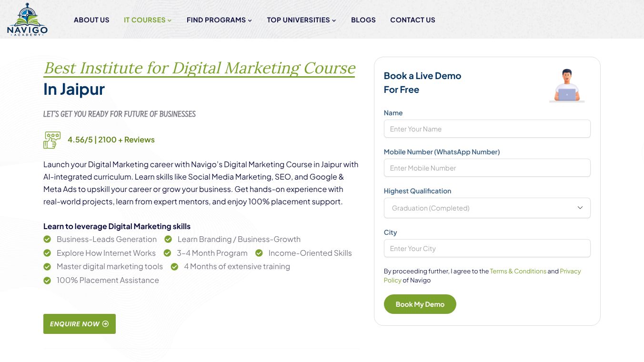Click the Highest Qualification dropdown arrow

(580, 208)
